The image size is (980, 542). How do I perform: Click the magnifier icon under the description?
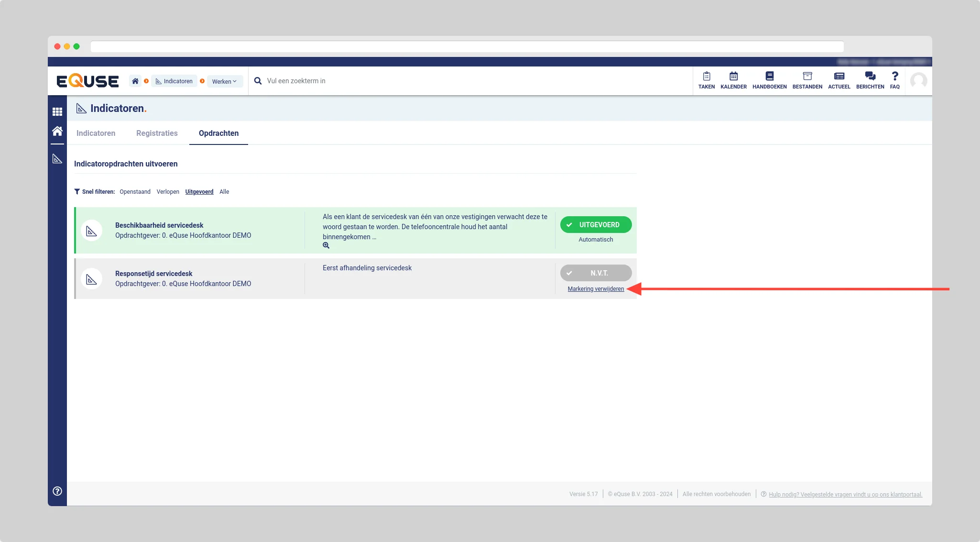pyautogui.click(x=326, y=245)
